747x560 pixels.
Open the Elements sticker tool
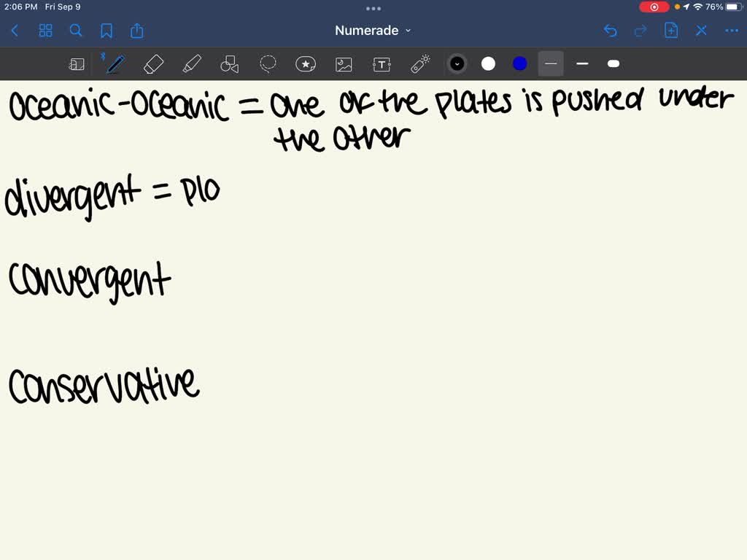(x=306, y=64)
